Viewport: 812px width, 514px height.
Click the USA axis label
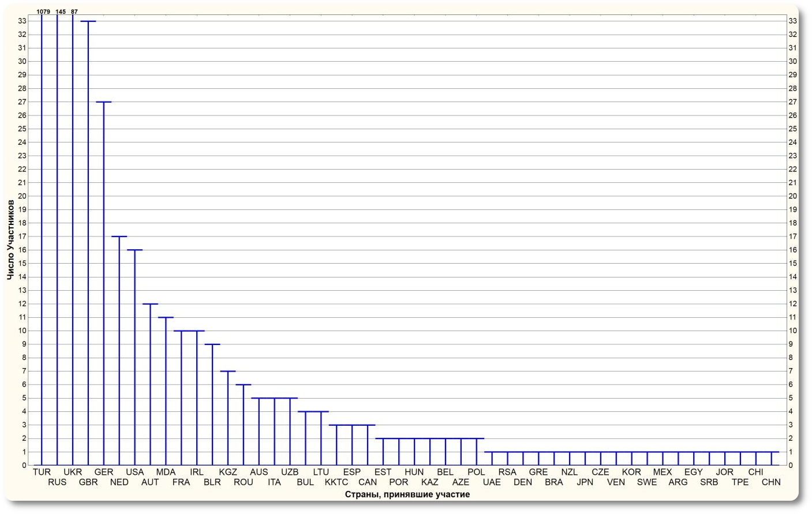pyautogui.click(x=135, y=472)
